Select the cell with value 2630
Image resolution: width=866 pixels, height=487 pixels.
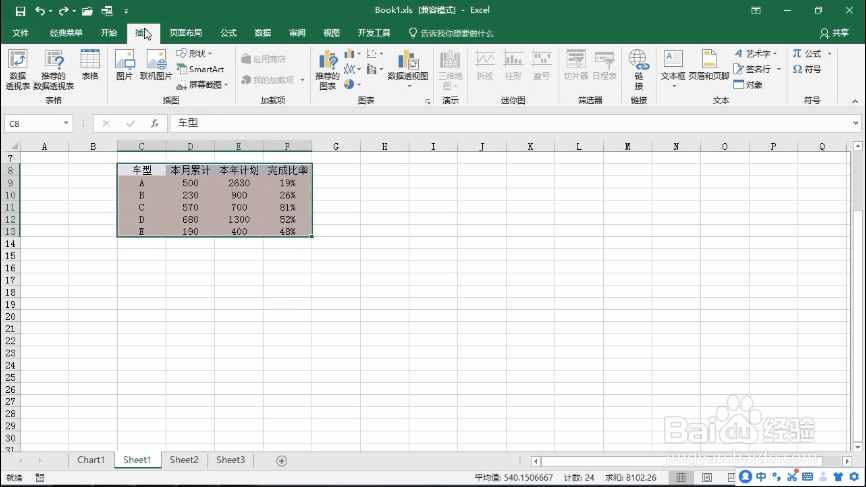[239, 183]
